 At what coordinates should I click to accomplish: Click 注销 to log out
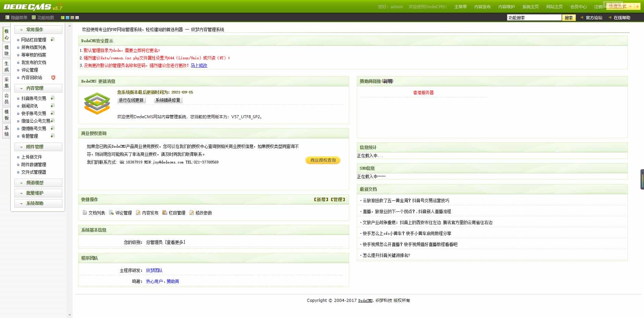point(598,7)
